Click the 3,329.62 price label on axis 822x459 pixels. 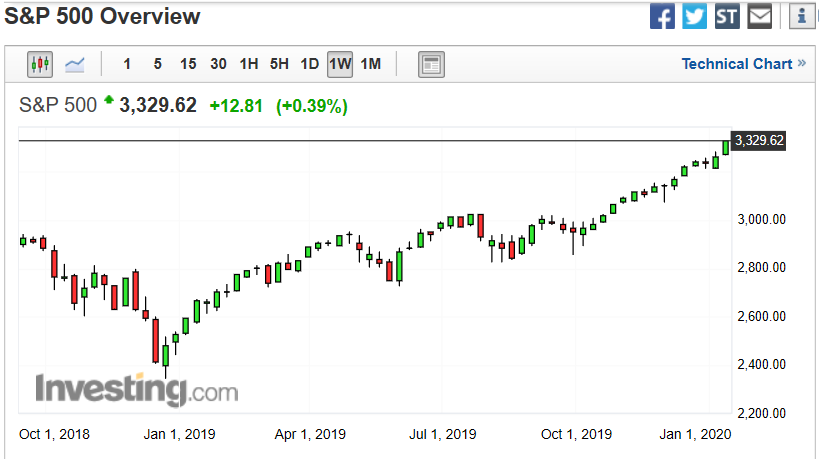coord(758,141)
